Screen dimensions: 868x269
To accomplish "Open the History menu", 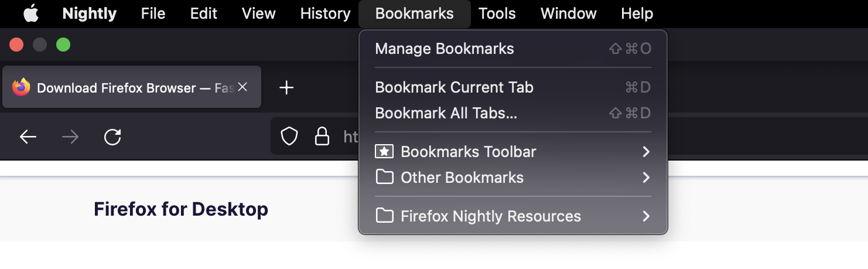I will tap(325, 13).
